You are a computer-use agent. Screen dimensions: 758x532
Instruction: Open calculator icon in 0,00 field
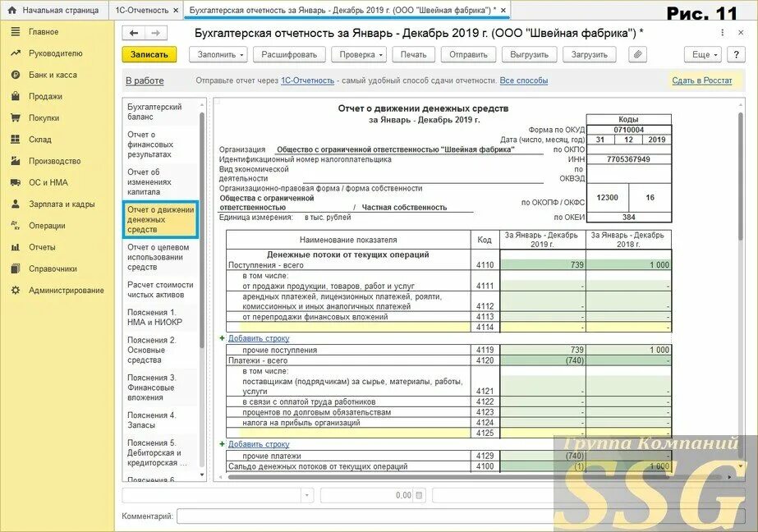pos(419,495)
